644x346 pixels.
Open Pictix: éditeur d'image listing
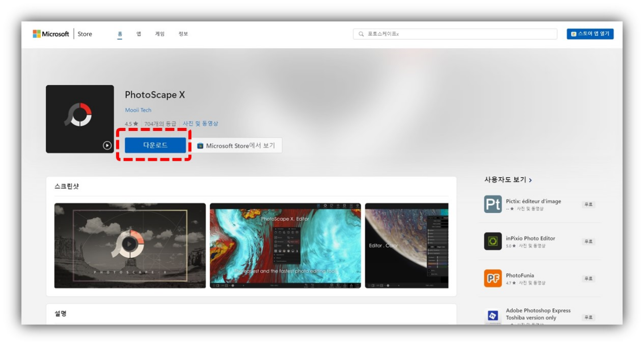[533, 201]
